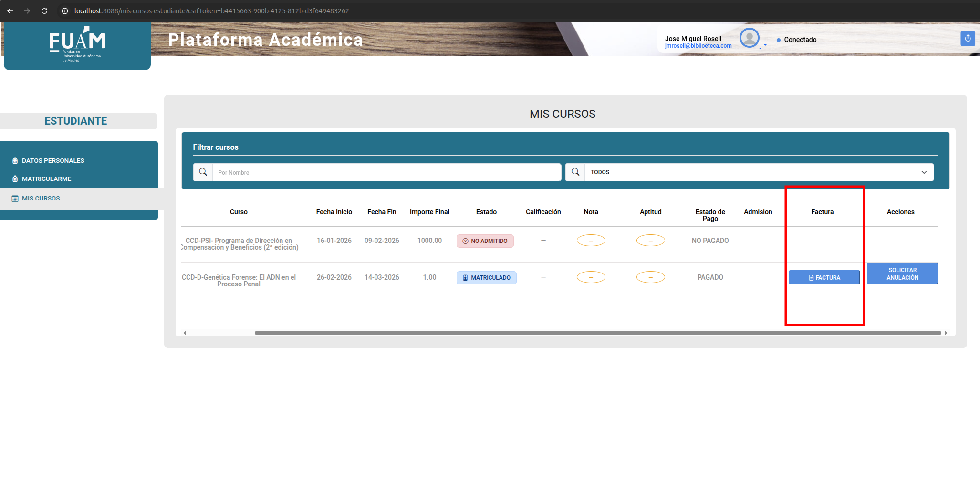Click the horizontal table scrollbar
This screenshot has width=980, height=483.
(x=597, y=333)
